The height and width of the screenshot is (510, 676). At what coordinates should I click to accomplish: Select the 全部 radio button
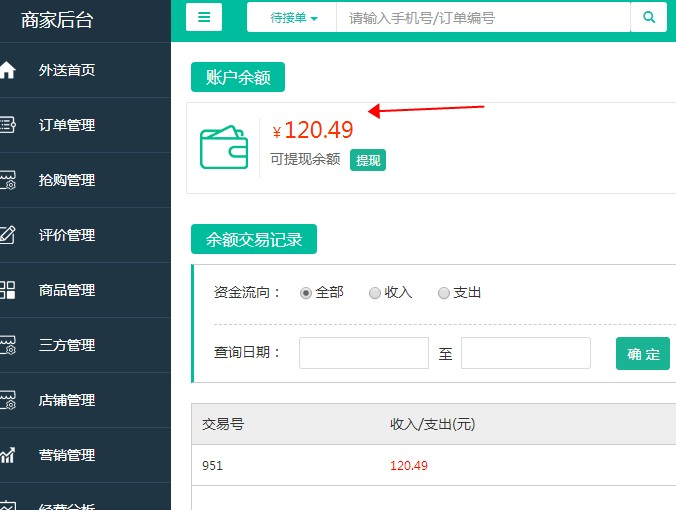pos(306,293)
